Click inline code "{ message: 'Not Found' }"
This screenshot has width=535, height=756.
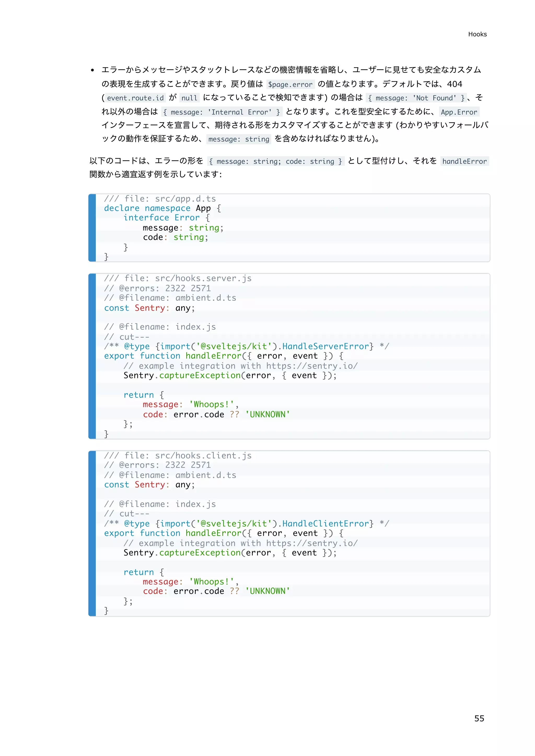point(416,98)
